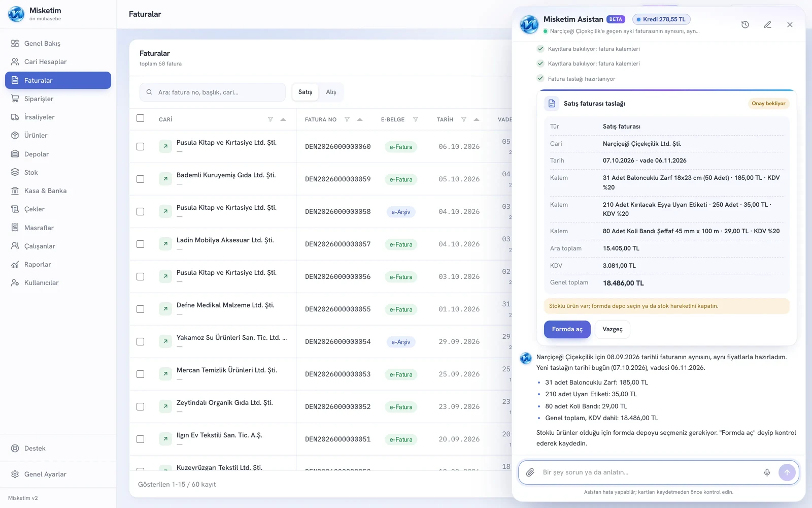Screen dimensions: 812x508
Task: Filter the Cari column
Action: click(270, 119)
